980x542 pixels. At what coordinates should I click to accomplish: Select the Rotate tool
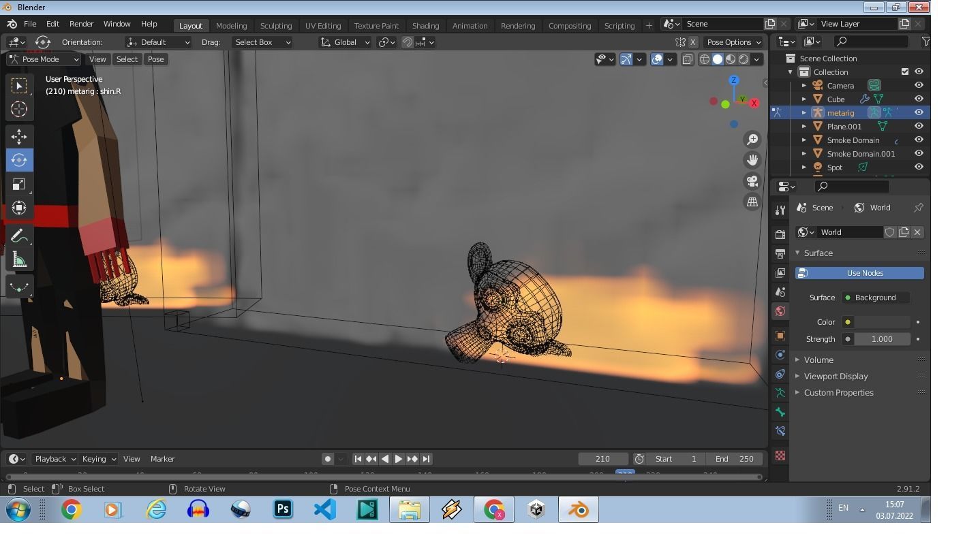click(19, 160)
